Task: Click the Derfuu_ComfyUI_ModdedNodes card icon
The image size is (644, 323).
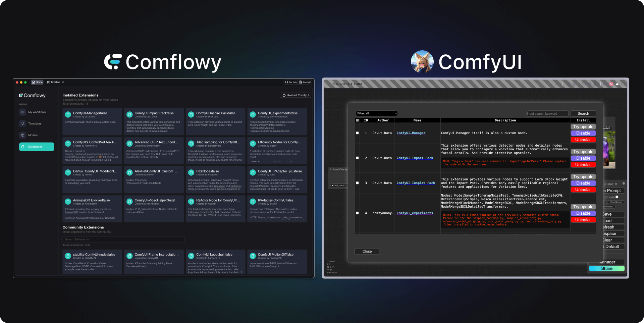Action: pos(68,173)
